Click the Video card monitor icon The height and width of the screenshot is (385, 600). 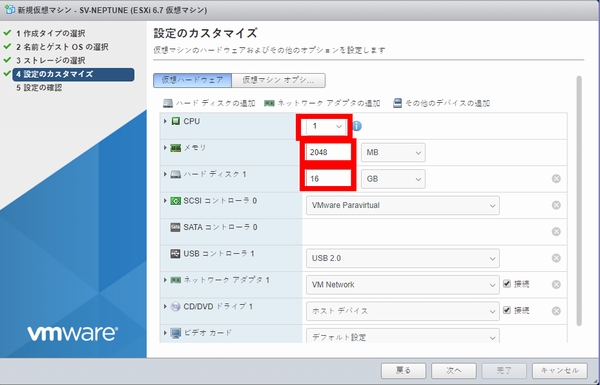(176, 333)
